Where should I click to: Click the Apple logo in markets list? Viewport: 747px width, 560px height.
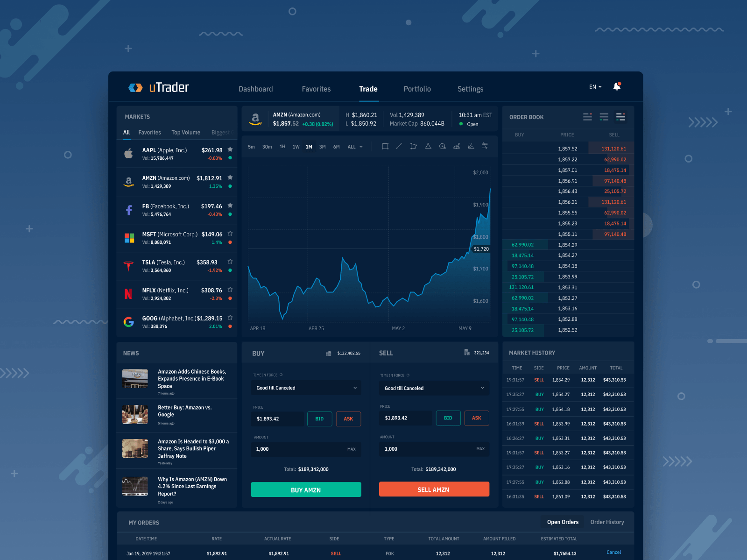coord(129,153)
